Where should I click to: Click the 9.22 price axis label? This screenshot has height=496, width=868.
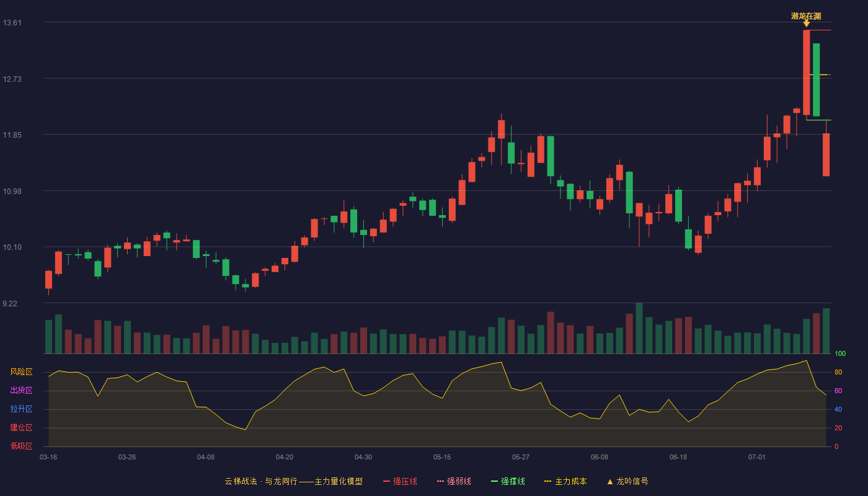coord(10,304)
